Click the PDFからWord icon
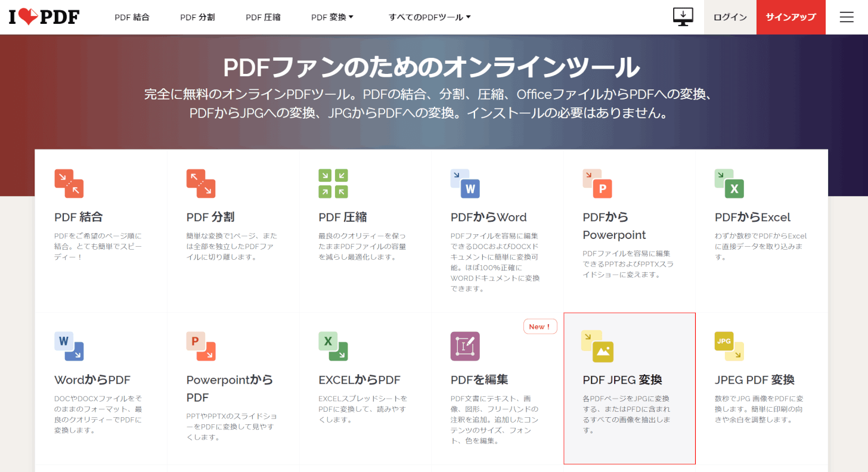868x472 pixels. click(x=465, y=184)
